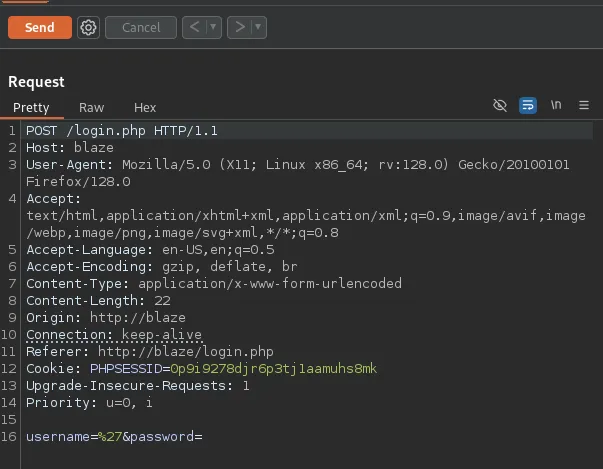
Task: Click the username=%27&password= body line
Action: [114, 437]
